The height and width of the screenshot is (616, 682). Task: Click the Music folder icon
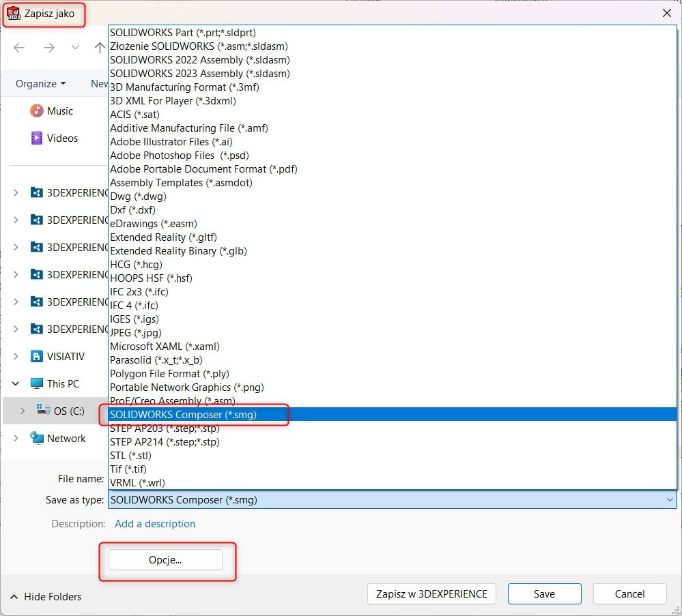37,111
